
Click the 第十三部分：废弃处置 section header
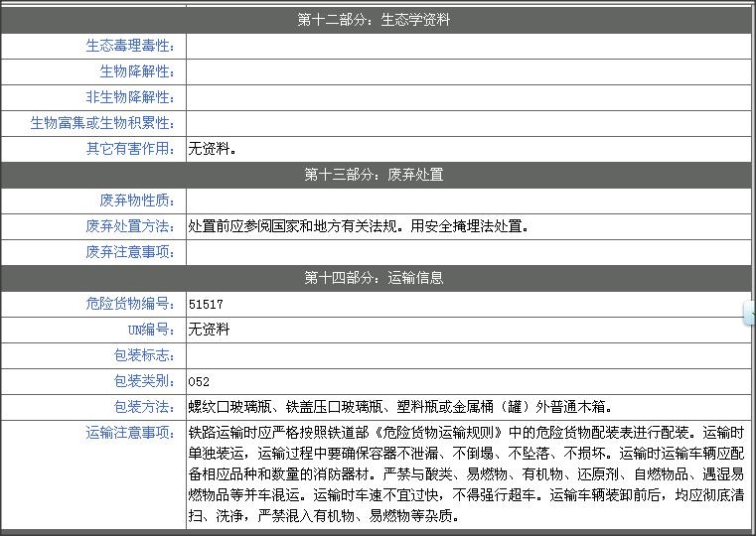[374, 175]
